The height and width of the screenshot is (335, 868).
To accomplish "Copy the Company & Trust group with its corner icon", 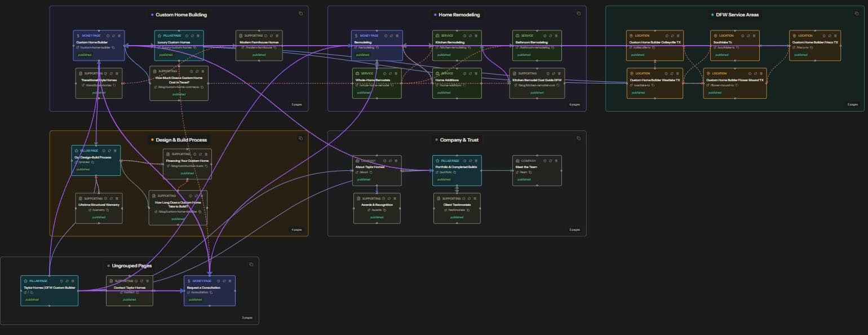I will pyautogui.click(x=578, y=138).
